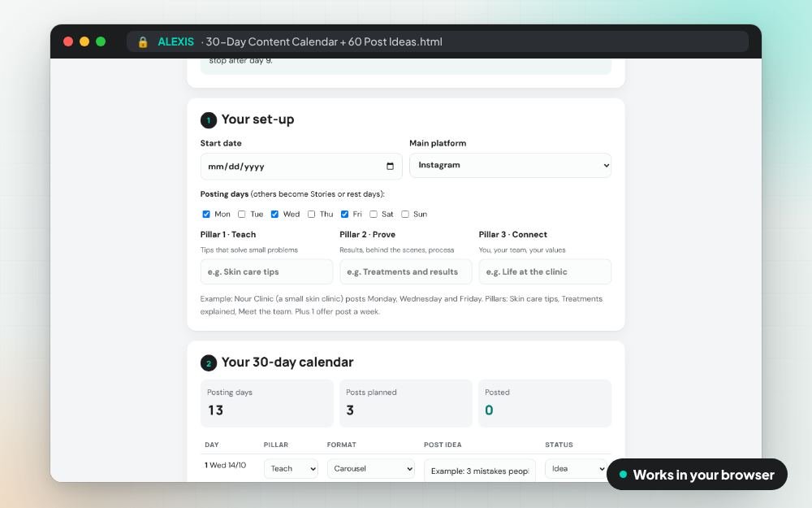Screen dimensions: 812x508
Task: Click the ALEXIS label in the title bar
Action: (x=175, y=42)
